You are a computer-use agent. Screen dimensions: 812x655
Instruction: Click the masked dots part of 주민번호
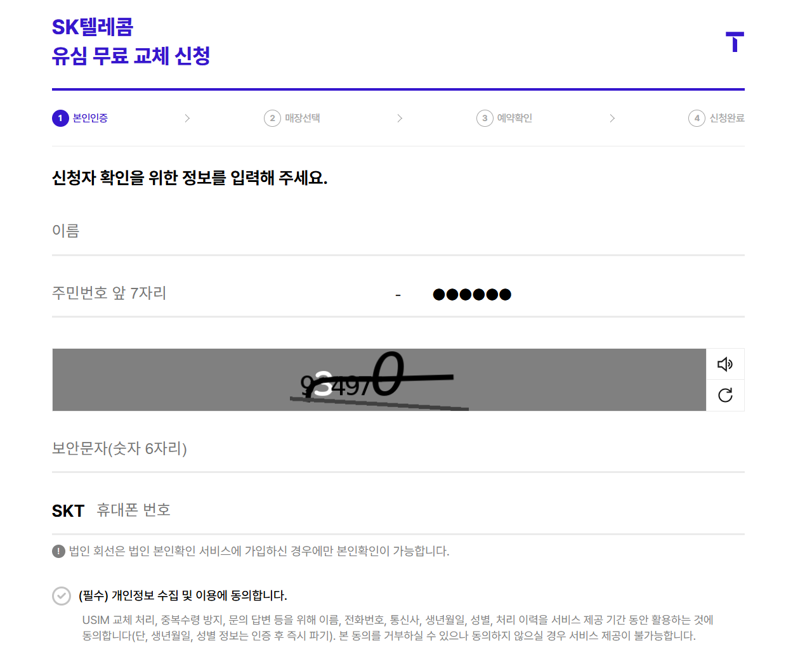click(x=472, y=294)
